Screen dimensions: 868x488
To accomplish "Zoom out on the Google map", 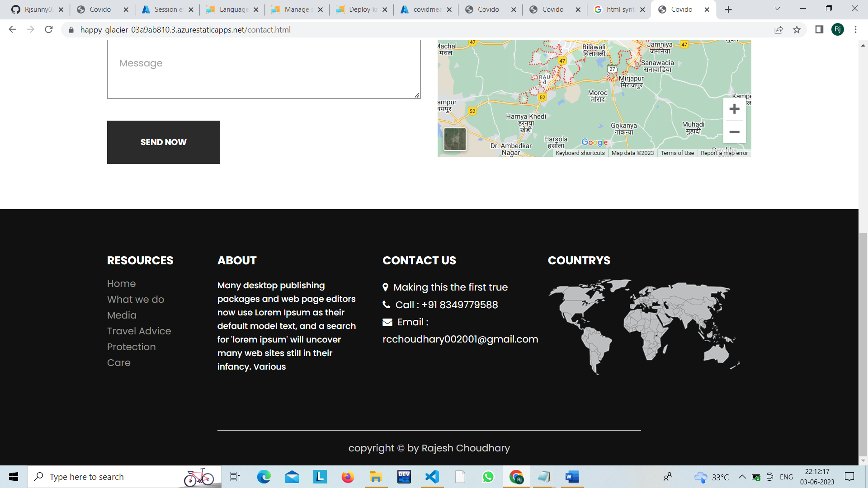I will click(x=734, y=132).
